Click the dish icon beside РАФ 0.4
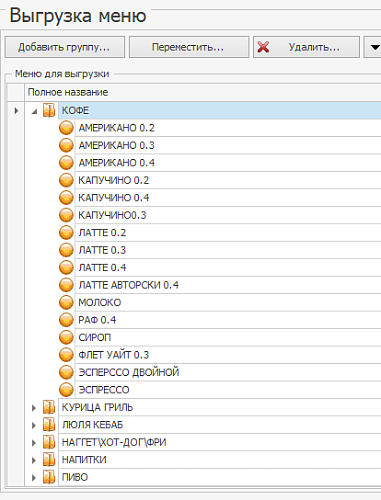Viewport: 381px width, 500px height. [66, 320]
